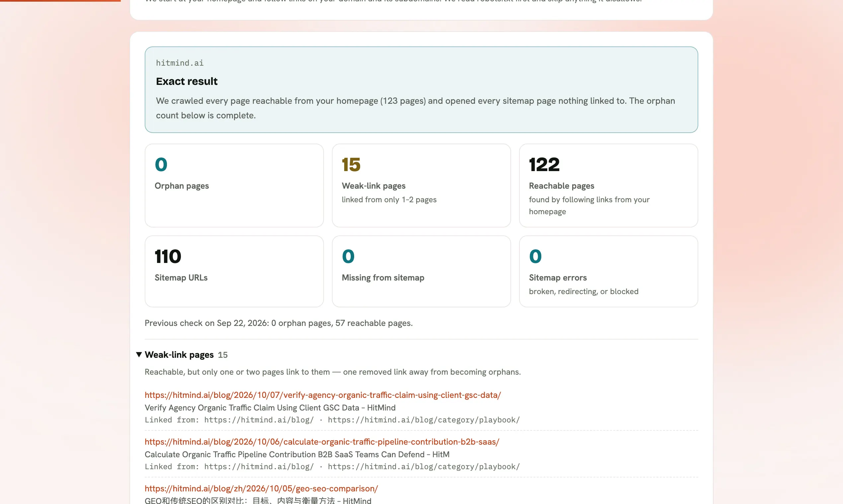Image resolution: width=843 pixels, height=504 pixels.
Task: Click 'Verify Agency Organic Traffic Claim' page title
Action: pos(270,408)
